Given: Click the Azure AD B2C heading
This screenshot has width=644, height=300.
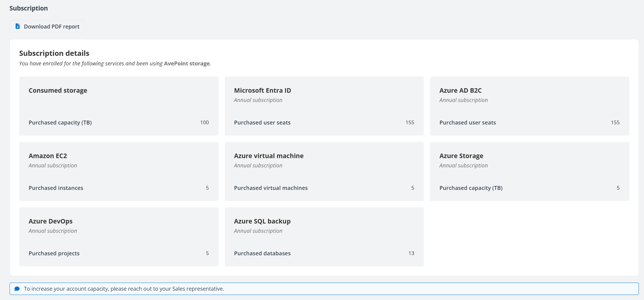Looking at the screenshot, I should tap(460, 91).
